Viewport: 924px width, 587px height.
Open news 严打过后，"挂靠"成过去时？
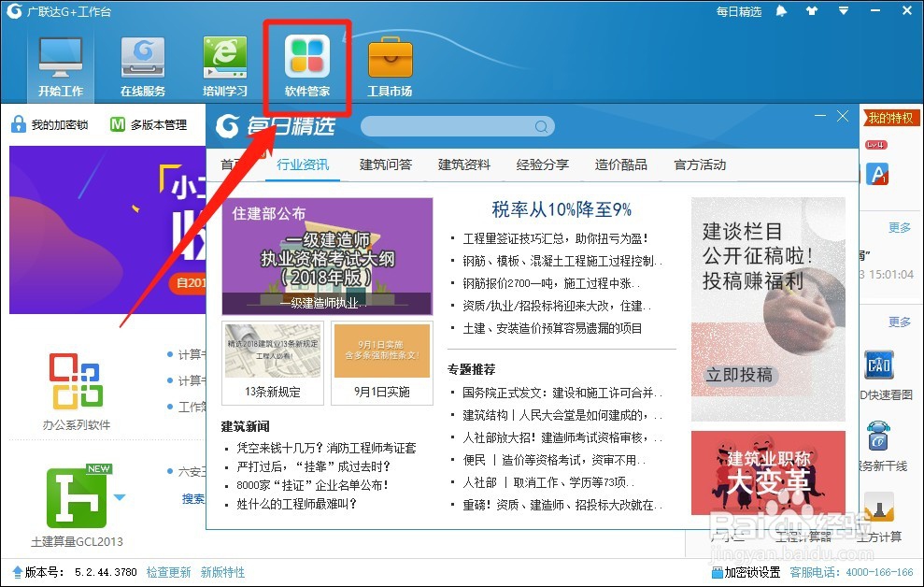314,466
